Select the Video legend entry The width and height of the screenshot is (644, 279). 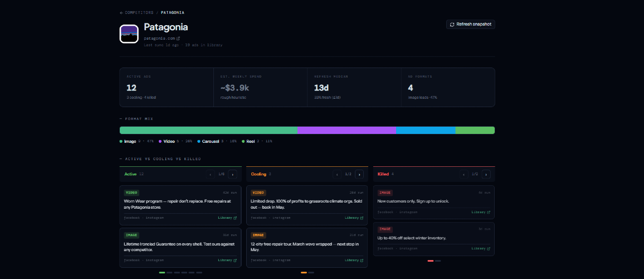(x=175, y=141)
